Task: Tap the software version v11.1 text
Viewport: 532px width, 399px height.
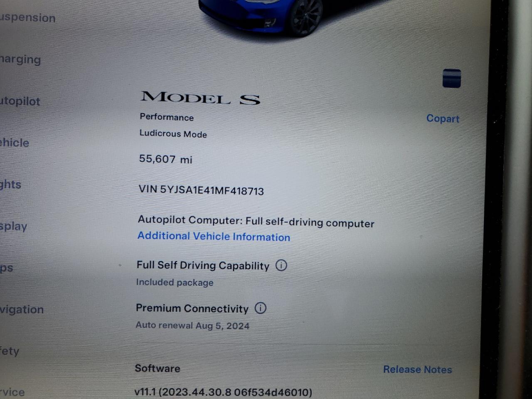Action: tap(223, 392)
